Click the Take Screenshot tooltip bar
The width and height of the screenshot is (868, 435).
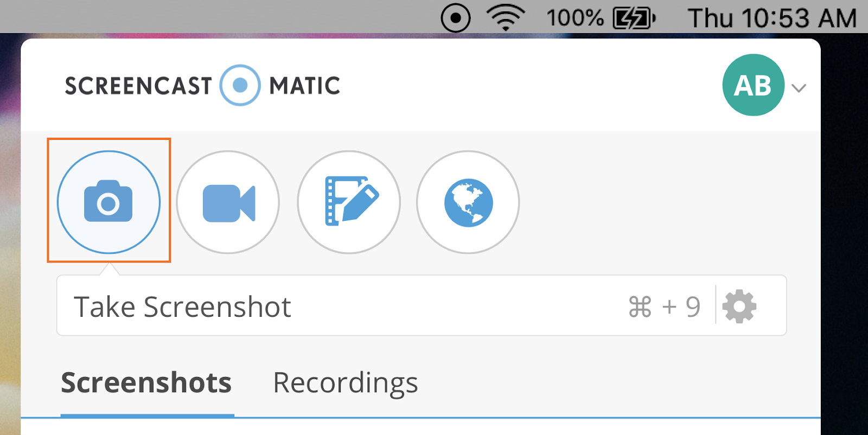[422, 305]
